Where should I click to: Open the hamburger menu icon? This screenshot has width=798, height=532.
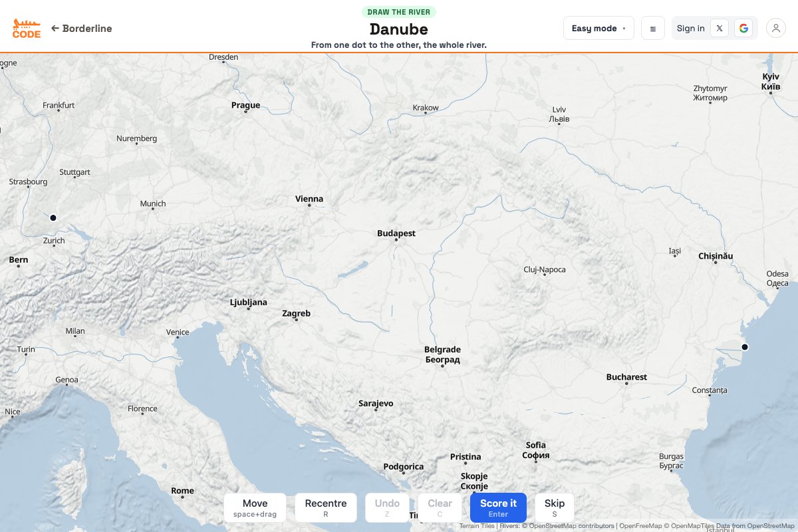(x=653, y=29)
